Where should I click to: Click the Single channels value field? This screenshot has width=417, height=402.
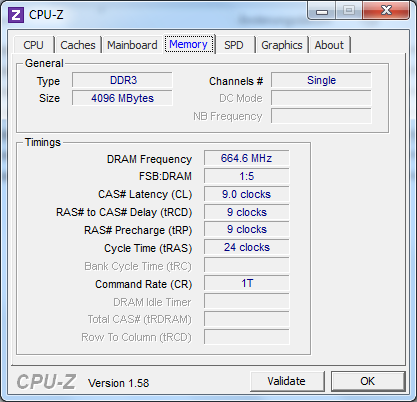pyautogui.click(x=321, y=80)
